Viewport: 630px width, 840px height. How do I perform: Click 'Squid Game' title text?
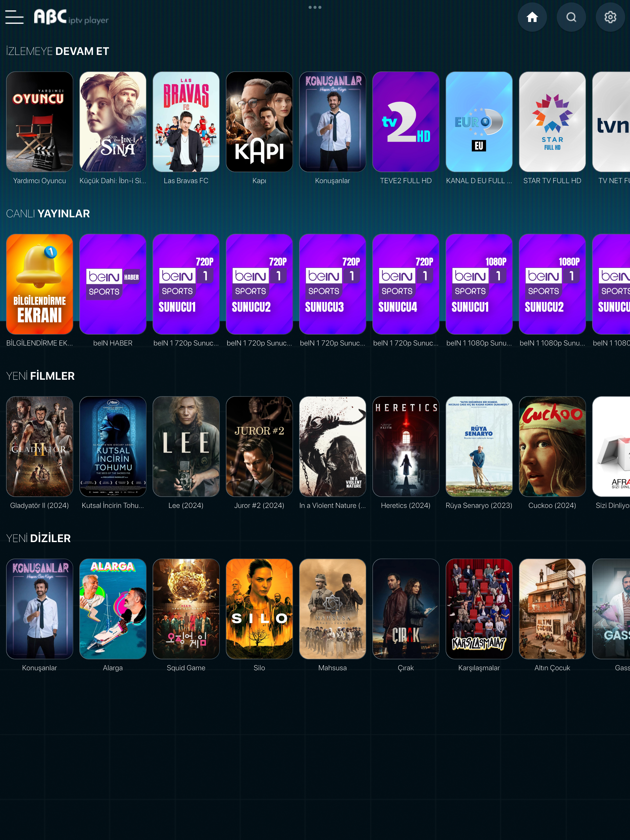(x=186, y=668)
